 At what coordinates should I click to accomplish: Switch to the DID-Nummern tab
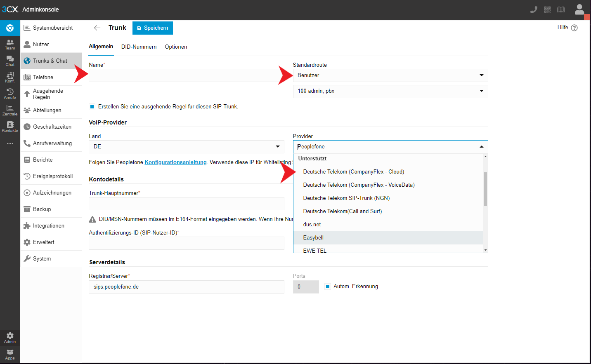(139, 47)
